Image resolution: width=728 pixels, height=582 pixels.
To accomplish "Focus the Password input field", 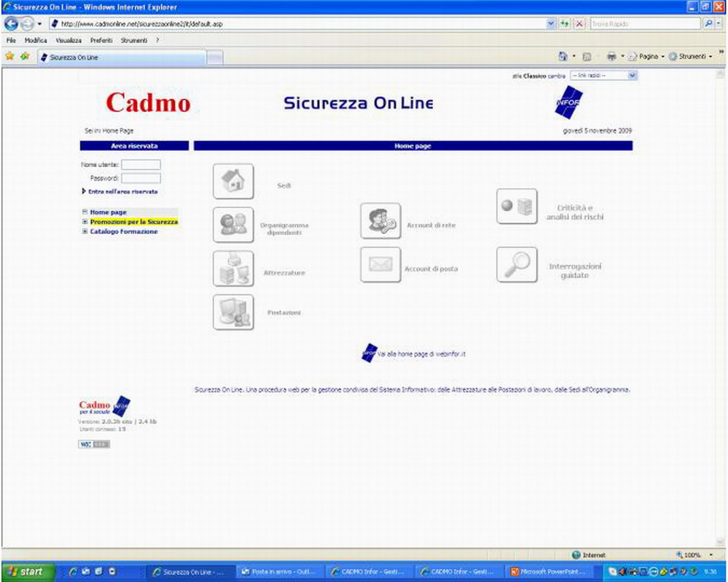I will point(141,178).
